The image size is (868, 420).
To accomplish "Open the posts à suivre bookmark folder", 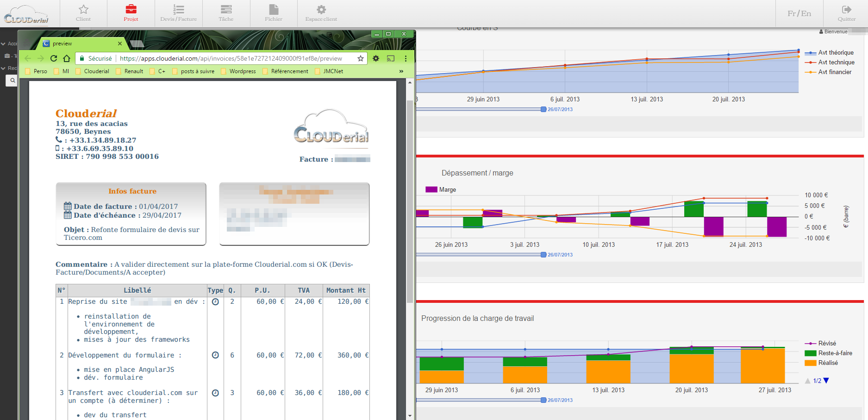I will 193,71.
